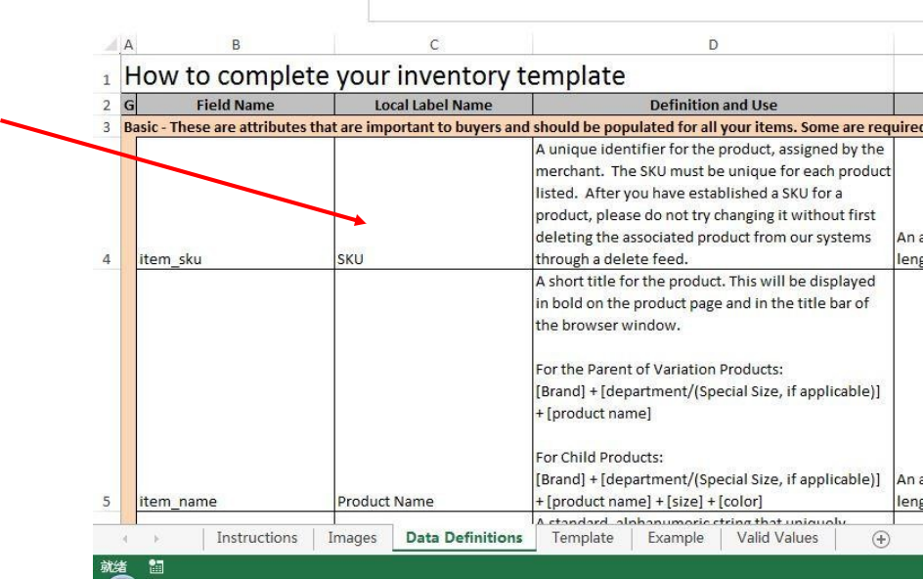Select the Data Definitions sheet tab
The image size is (924, 580).
click(x=463, y=538)
